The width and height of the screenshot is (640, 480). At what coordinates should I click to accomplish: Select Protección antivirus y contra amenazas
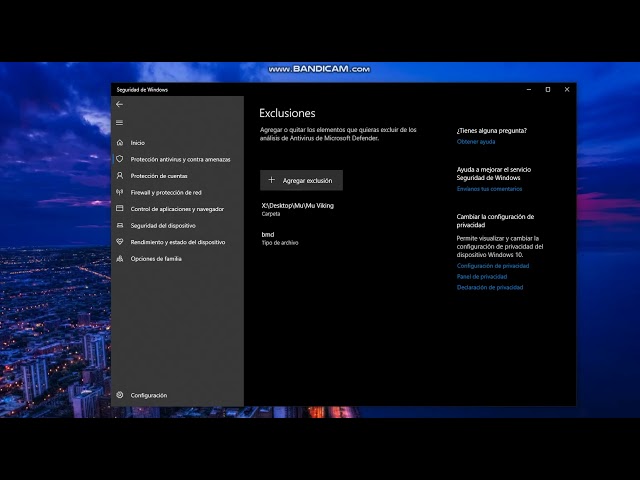[178, 159]
